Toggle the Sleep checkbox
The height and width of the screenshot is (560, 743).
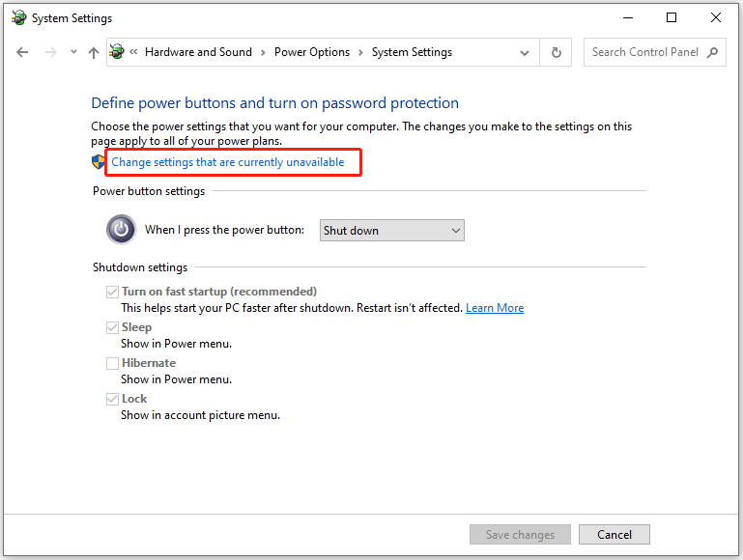(x=112, y=327)
